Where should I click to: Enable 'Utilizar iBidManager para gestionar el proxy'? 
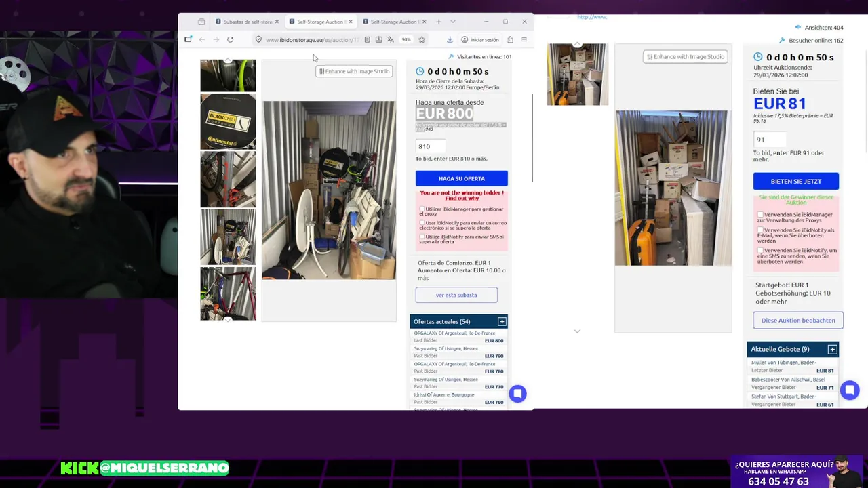[x=422, y=209]
